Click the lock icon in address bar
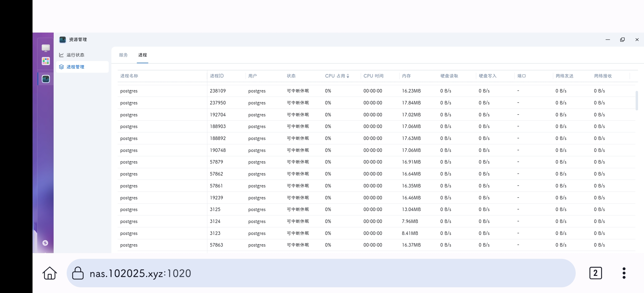The image size is (644, 293). tap(78, 273)
